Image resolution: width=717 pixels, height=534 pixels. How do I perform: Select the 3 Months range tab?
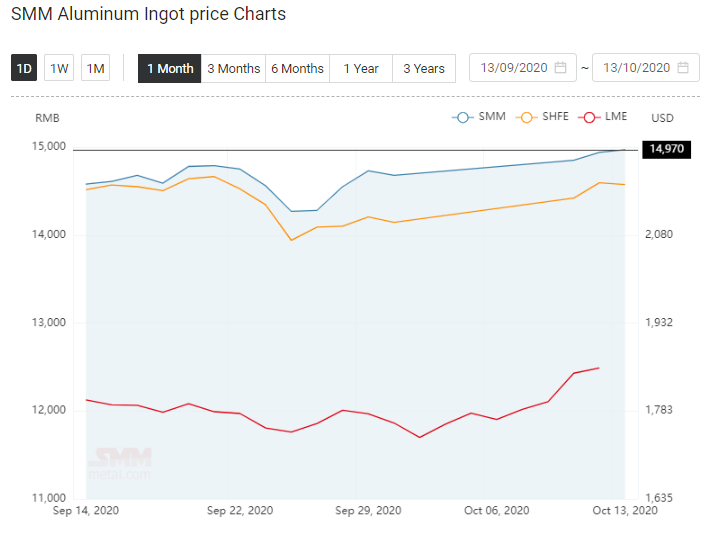(233, 69)
